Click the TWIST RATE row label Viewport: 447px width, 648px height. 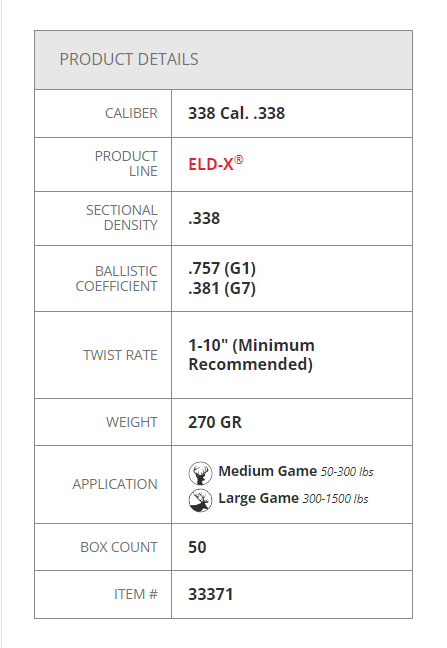[x=120, y=355]
